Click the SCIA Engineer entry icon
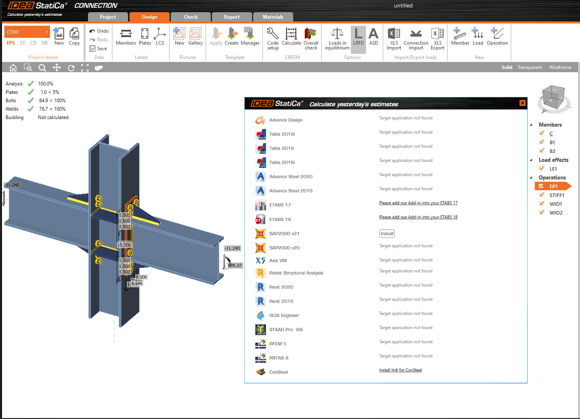580x419 pixels. point(260,315)
